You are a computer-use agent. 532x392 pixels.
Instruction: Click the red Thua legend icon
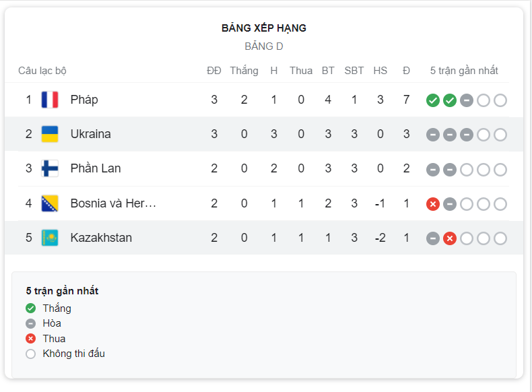[x=30, y=338]
